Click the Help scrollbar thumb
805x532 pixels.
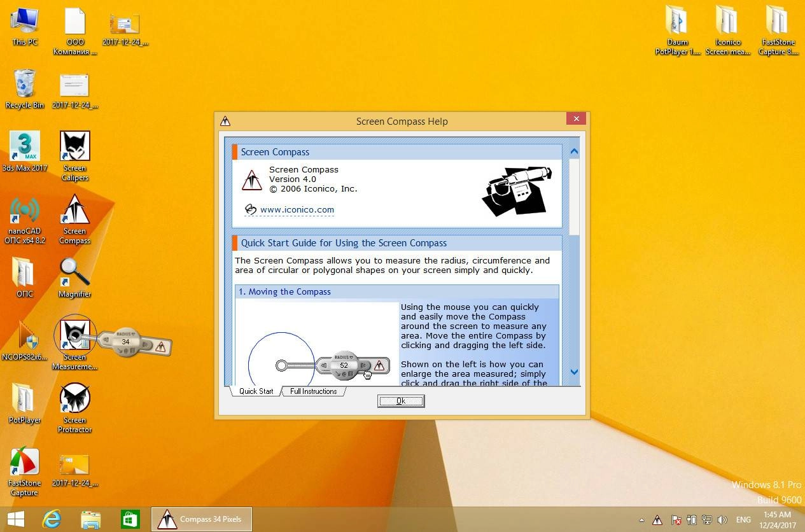click(574, 197)
